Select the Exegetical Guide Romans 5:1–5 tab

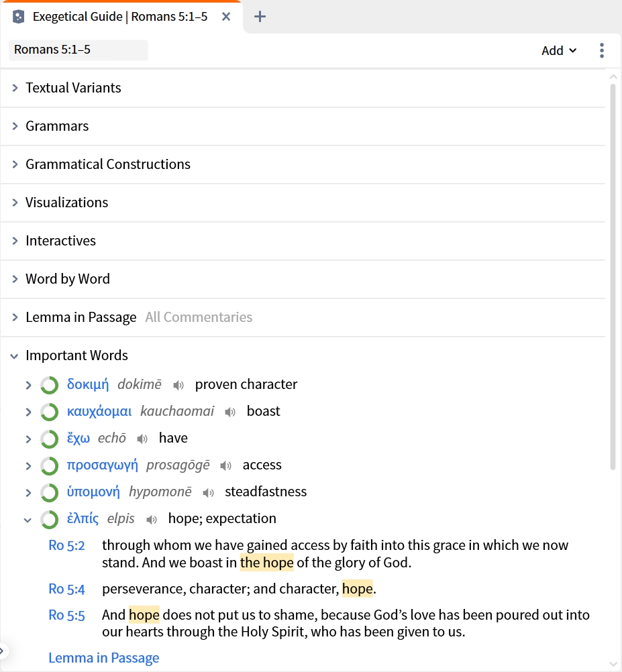click(x=121, y=17)
